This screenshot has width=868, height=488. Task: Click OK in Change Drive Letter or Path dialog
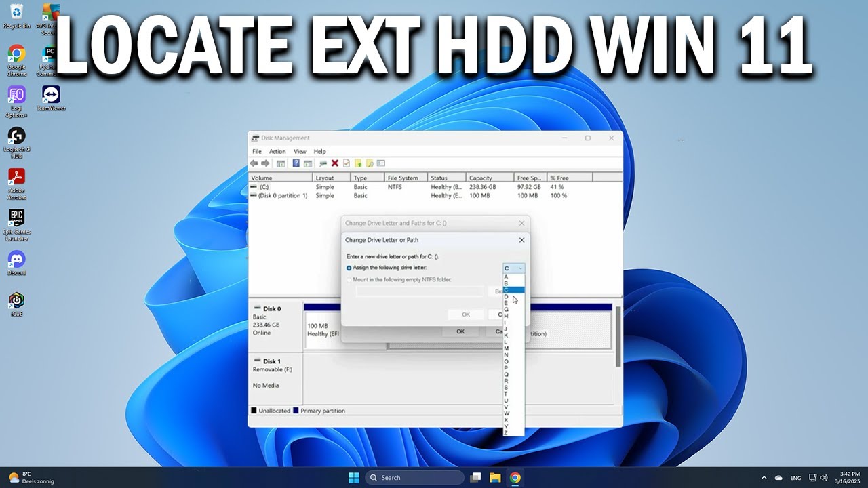coord(466,314)
